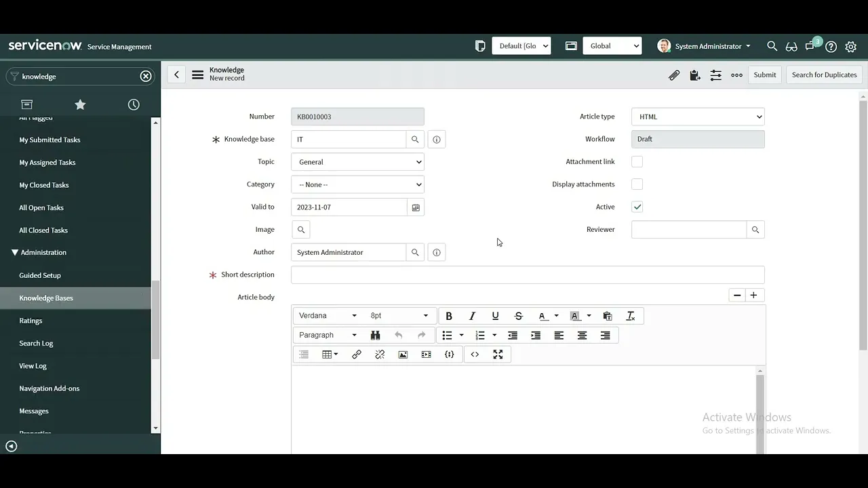Remove link icon in editor toolbar
868x488 pixels.
click(x=380, y=354)
